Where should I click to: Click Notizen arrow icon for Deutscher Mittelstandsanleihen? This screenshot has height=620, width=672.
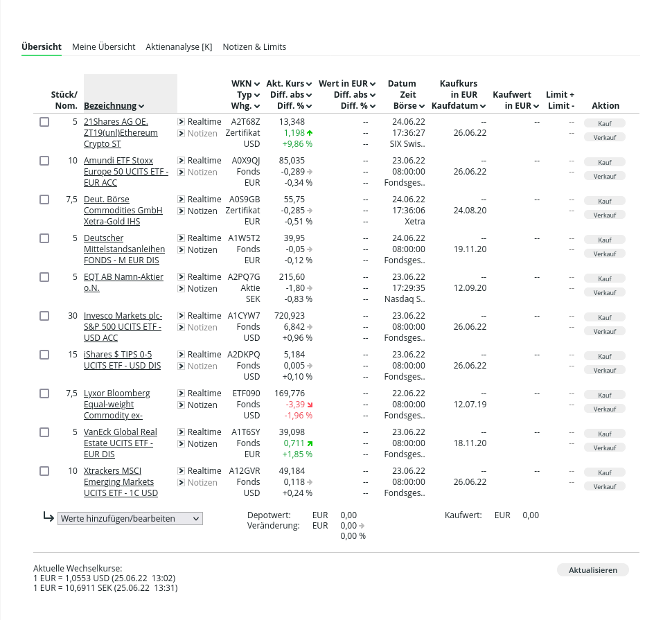coord(182,250)
